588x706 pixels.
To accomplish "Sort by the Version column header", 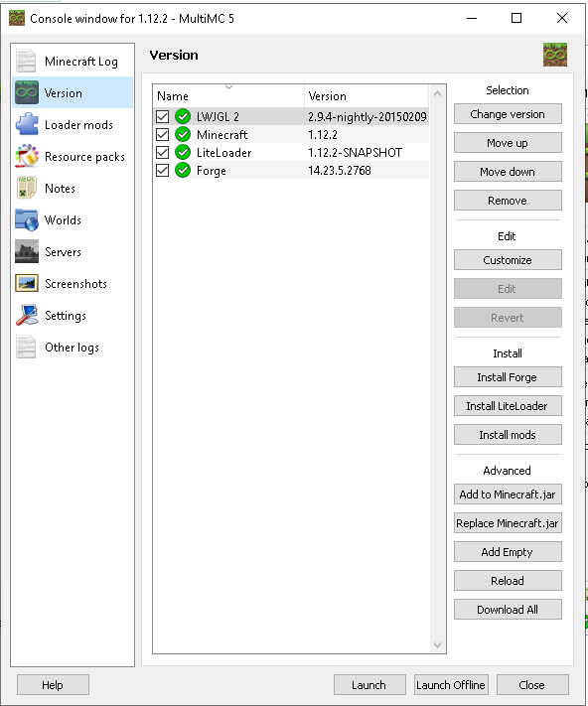I will click(x=367, y=96).
